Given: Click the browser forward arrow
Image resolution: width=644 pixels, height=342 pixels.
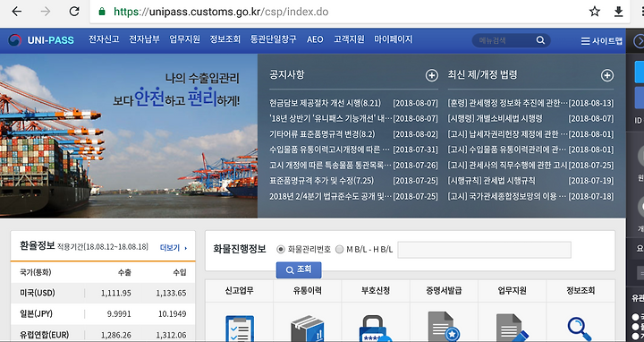Looking at the screenshot, I should point(46,12).
